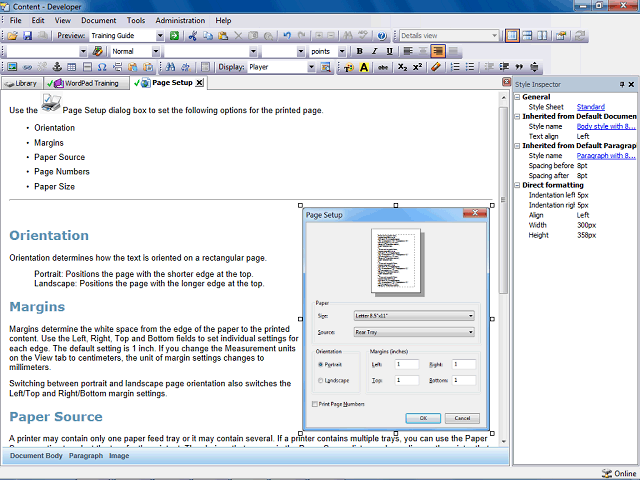Increase paragraph indent

(x=504, y=67)
